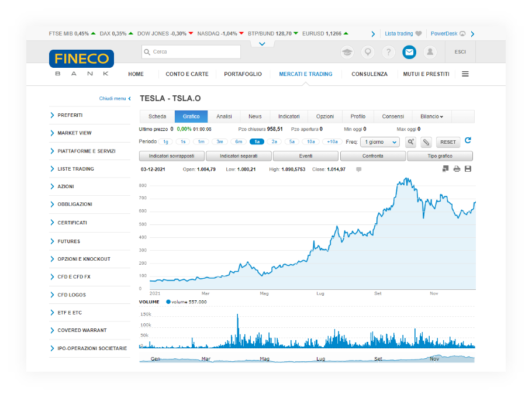This screenshot has height=398, width=532.
Task: Select the 3m period
Action: pos(220,142)
